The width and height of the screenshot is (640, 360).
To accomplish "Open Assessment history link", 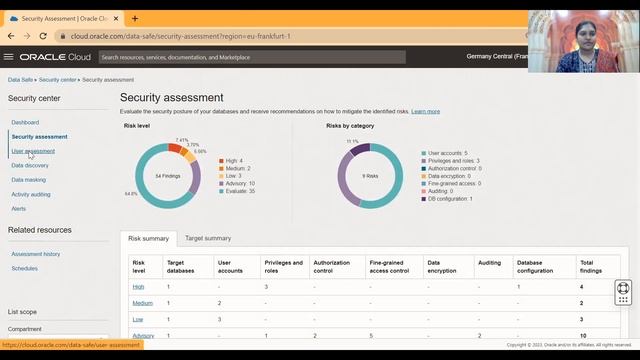I will [x=36, y=254].
